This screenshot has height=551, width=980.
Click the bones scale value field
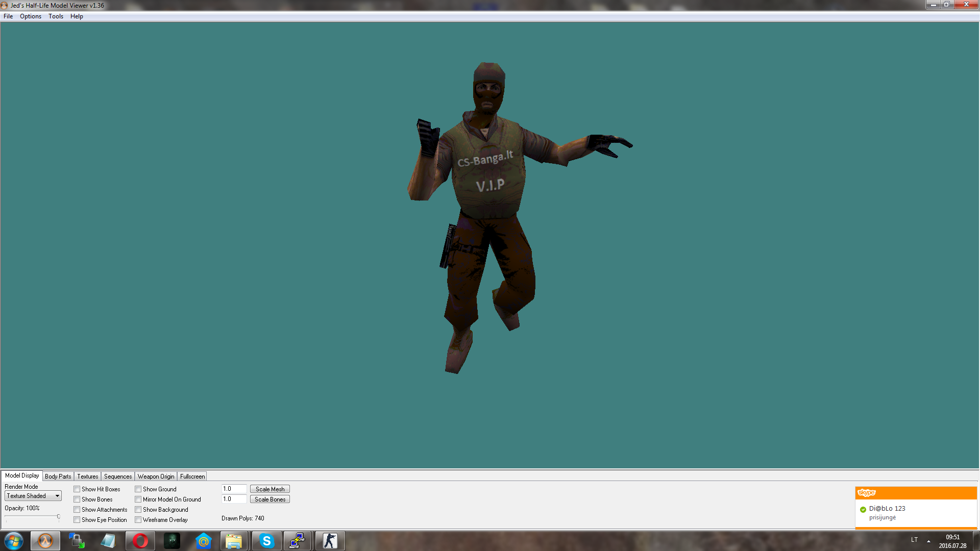(x=234, y=499)
